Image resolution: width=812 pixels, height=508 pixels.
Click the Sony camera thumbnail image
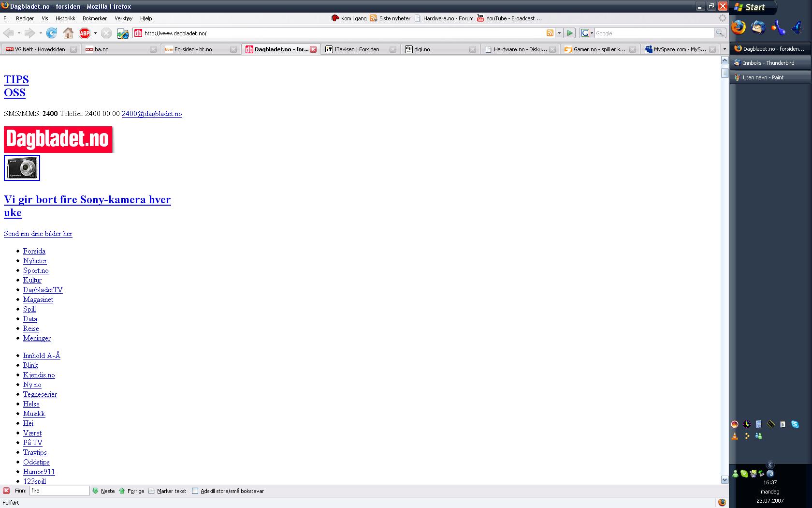22,168
